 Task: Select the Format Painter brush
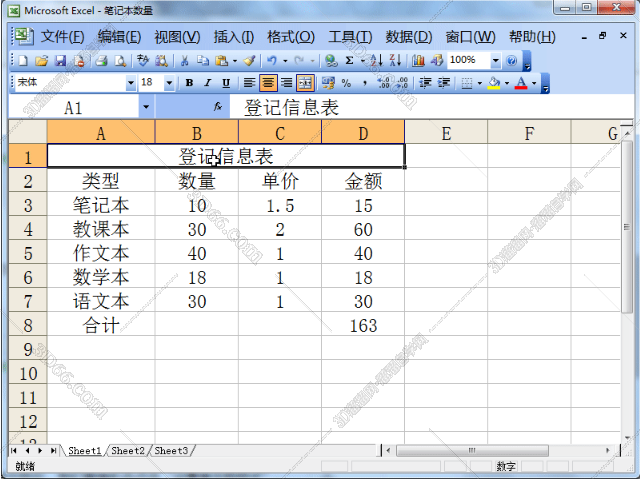coord(248,61)
